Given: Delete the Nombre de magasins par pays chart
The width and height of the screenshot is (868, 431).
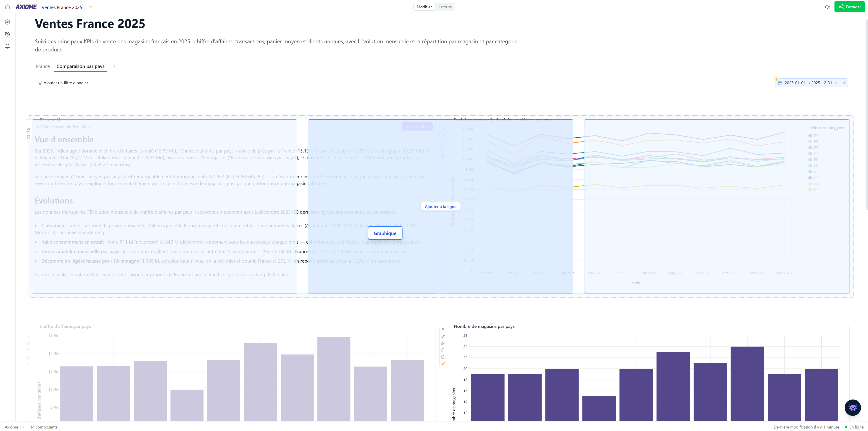Looking at the screenshot, I should [x=443, y=357].
